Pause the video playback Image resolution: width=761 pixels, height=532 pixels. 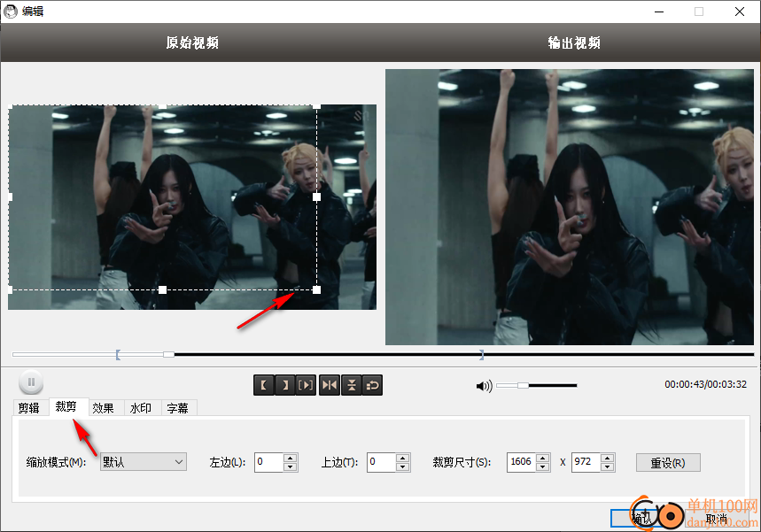pos(31,382)
